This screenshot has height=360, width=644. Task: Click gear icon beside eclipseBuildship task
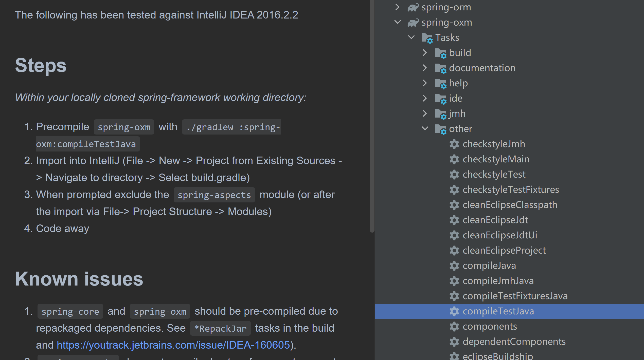[x=454, y=356]
